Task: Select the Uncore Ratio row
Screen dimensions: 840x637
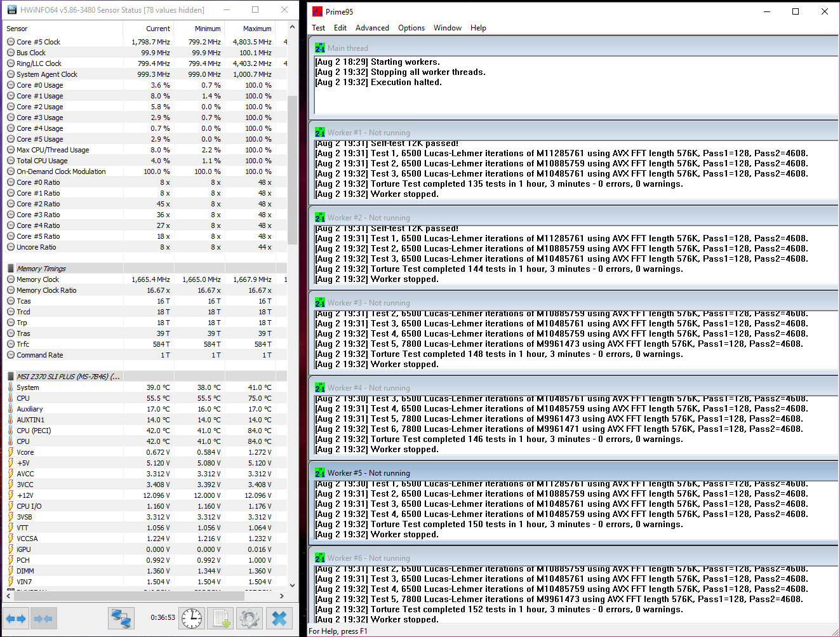Action: [x=145, y=247]
